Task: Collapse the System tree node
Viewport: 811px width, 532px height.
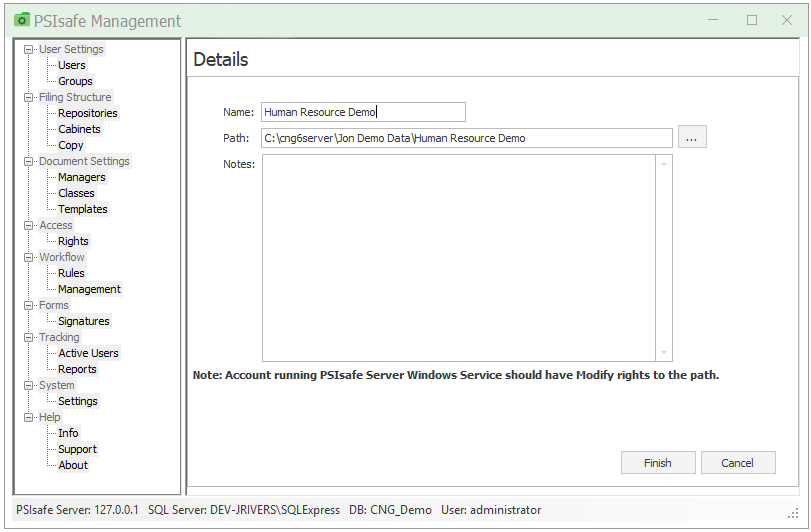Action: click(28, 386)
